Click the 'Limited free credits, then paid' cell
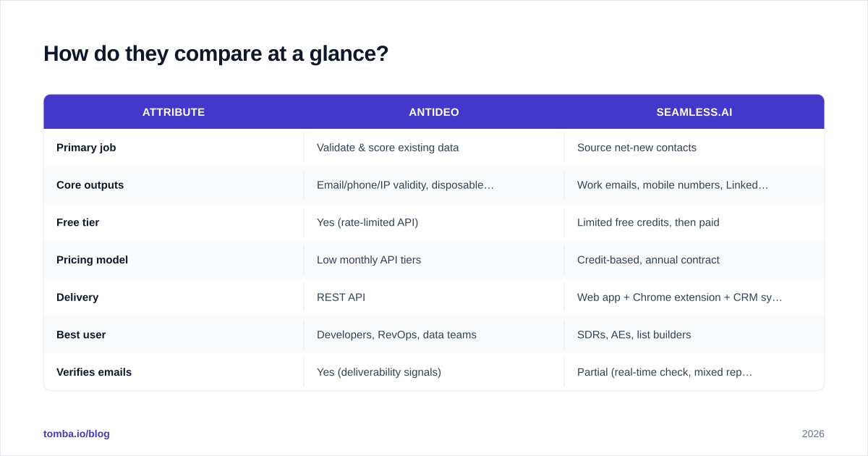The image size is (868, 456). pos(648,223)
